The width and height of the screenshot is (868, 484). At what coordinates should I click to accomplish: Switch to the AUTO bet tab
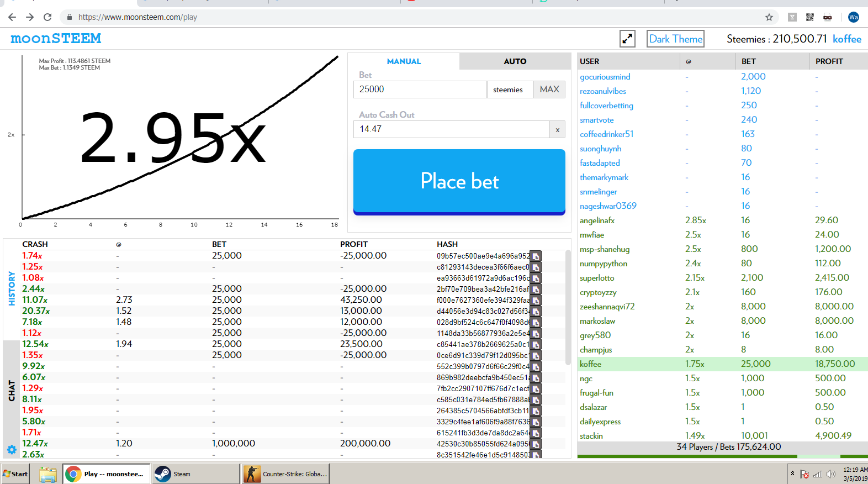pos(515,61)
